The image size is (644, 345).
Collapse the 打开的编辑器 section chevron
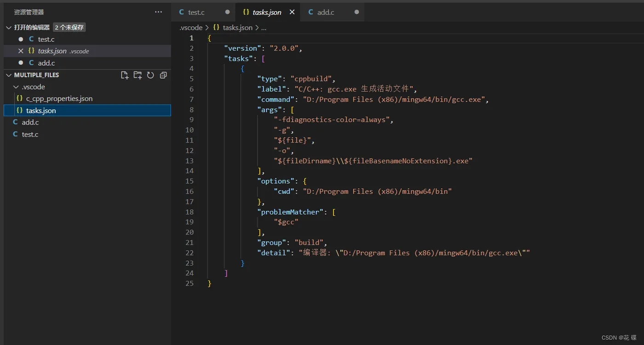(9, 28)
